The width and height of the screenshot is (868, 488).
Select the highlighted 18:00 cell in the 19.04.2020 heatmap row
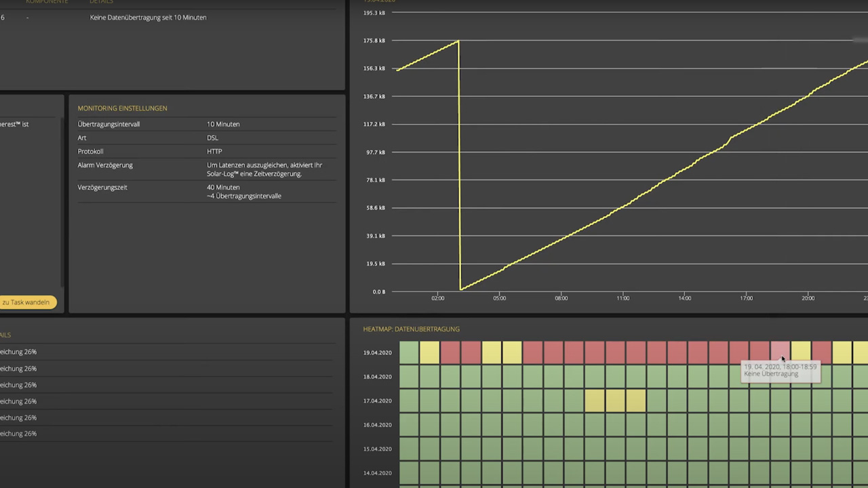coord(780,352)
